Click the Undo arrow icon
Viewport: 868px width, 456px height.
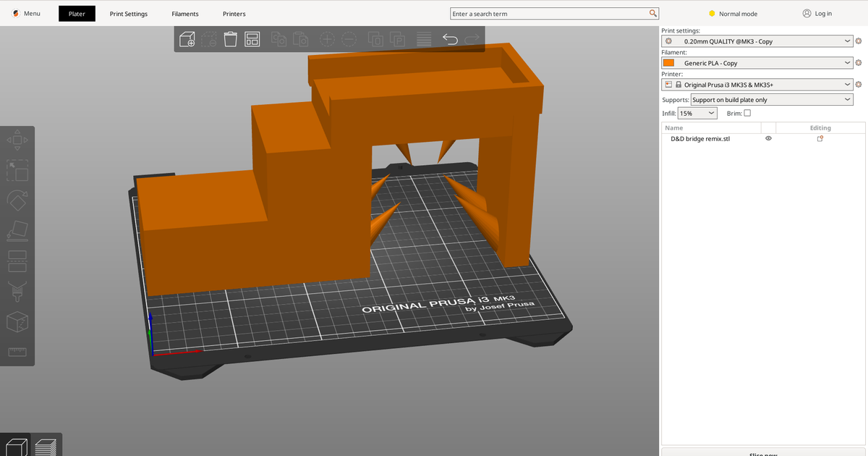(450, 39)
